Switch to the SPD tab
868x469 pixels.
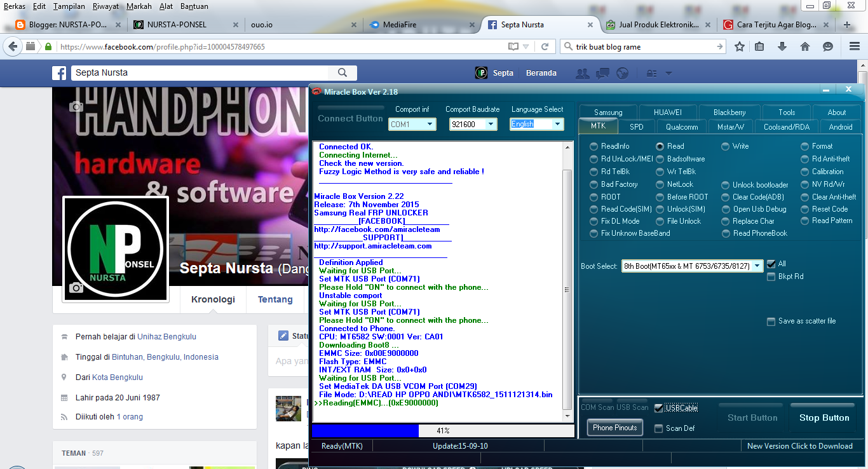636,126
